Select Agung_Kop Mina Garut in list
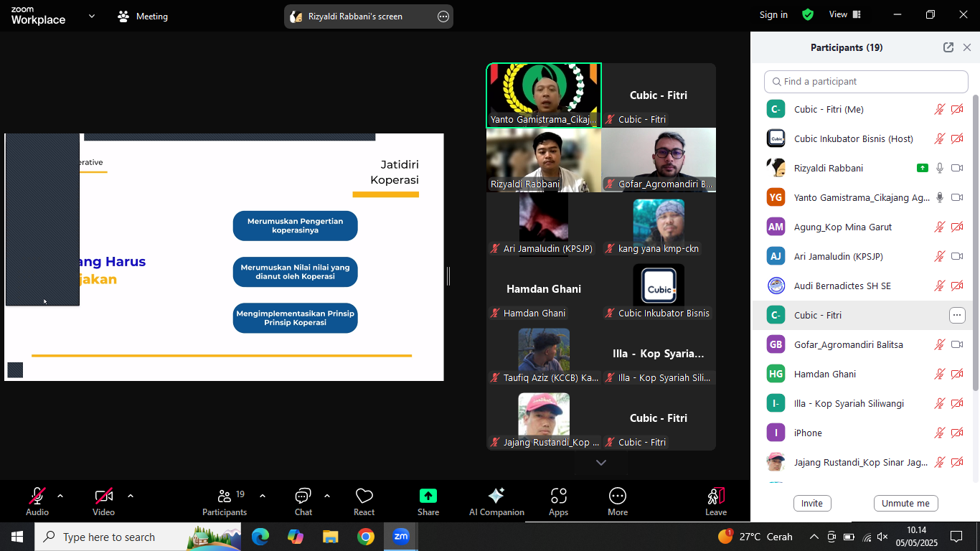 [x=862, y=227]
